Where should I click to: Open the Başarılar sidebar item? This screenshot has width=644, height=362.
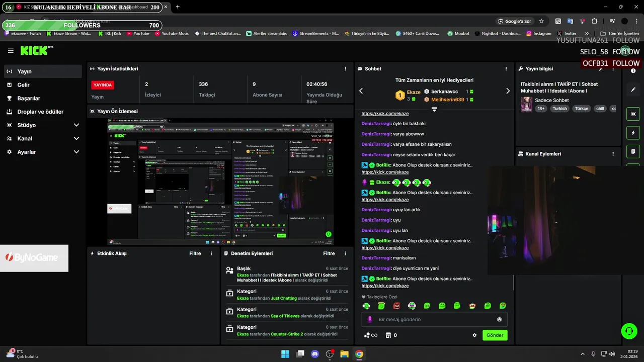pos(43,98)
